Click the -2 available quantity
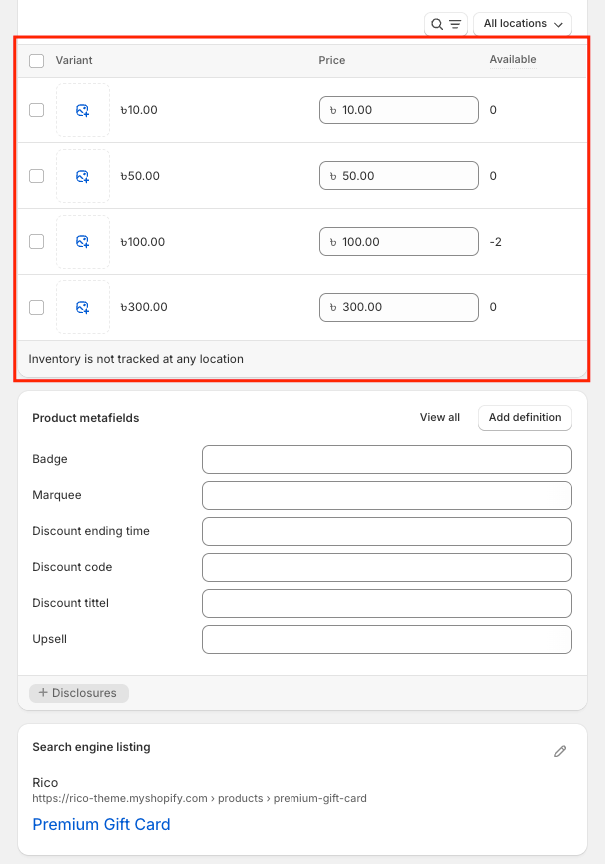The image size is (605, 864). pyautogui.click(x=495, y=242)
